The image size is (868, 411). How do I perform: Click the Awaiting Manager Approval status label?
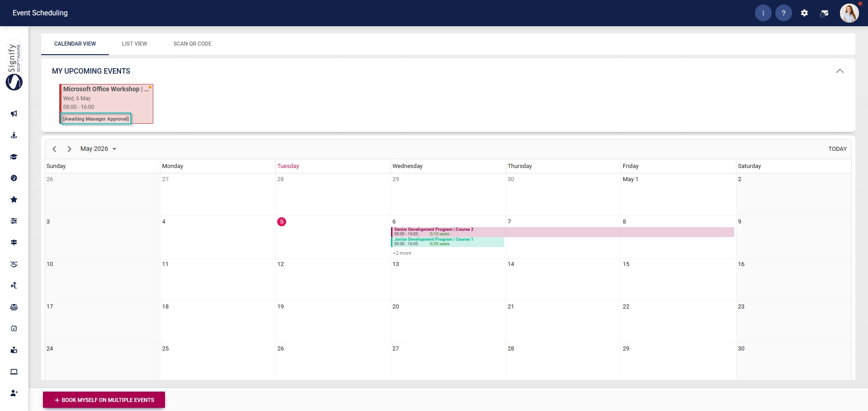96,119
